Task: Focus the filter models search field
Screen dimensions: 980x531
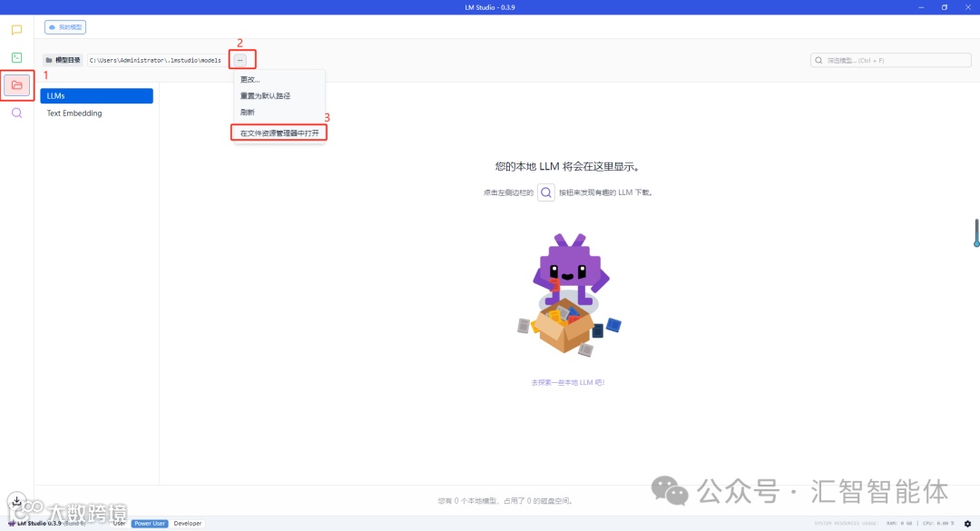Action: point(891,60)
